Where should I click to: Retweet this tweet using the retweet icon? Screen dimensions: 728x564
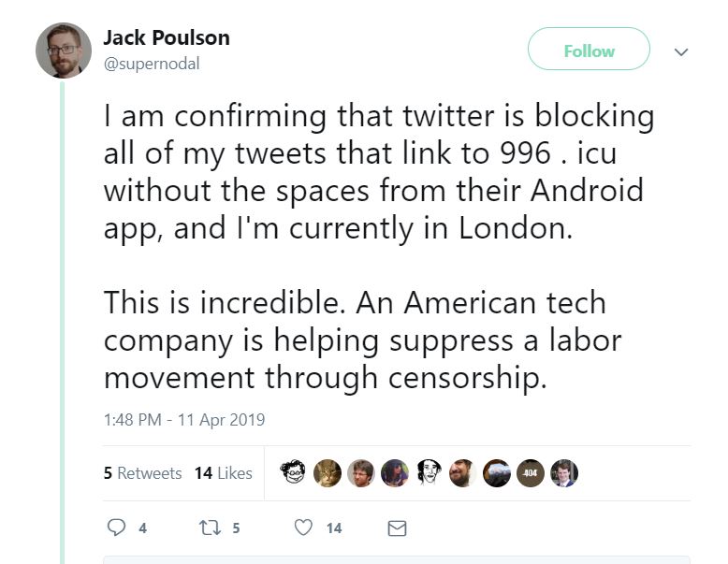tap(210, 528)
